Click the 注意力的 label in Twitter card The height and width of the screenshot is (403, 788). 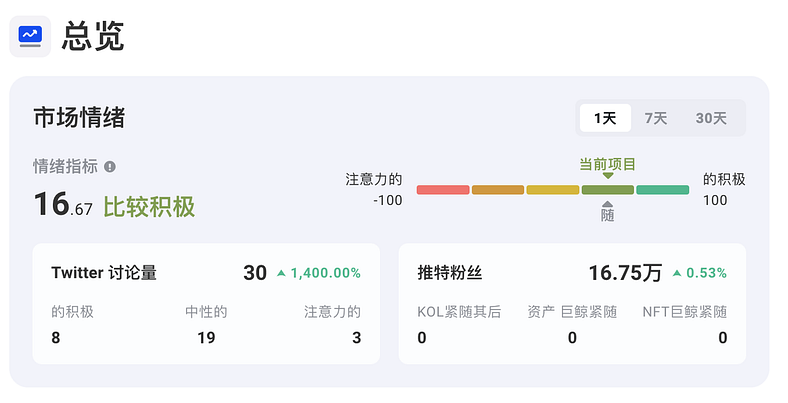333,312
